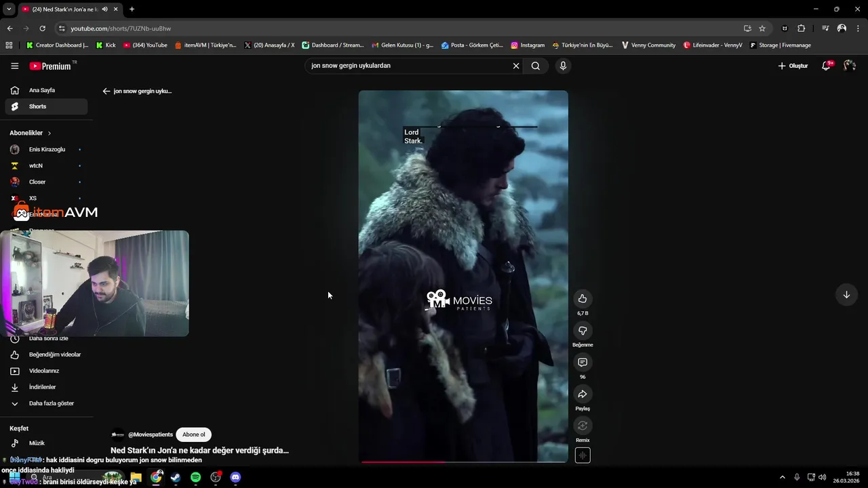This screenshot has width=868, height=488.
Task: Open the YouTube account avatar menu
Action: 850,66
